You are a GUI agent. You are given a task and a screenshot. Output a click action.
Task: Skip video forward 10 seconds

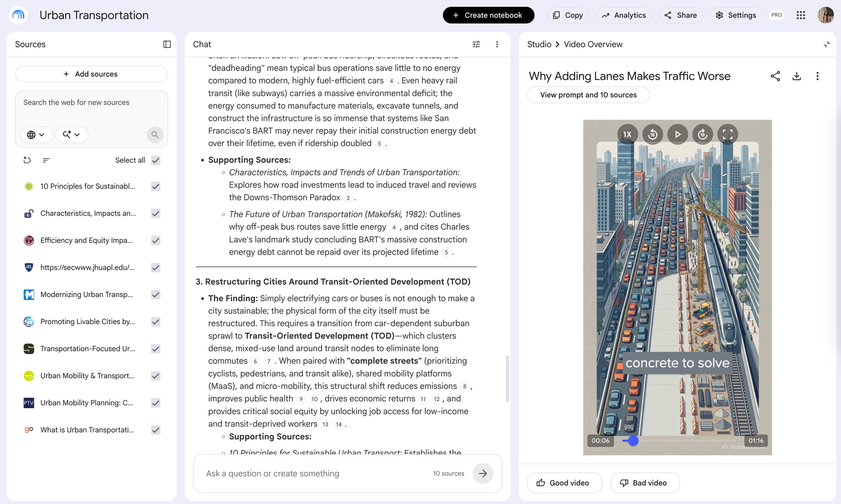(703, 135)
